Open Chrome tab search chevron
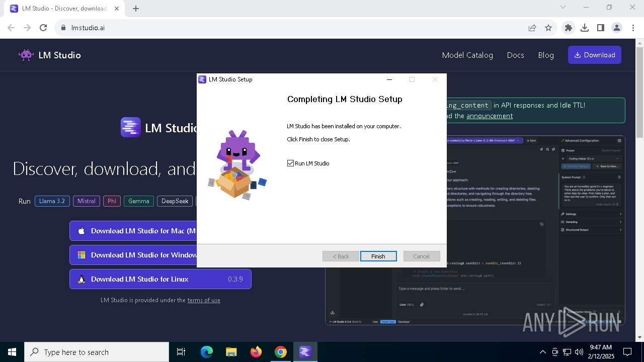 click(x=563, y=7)
